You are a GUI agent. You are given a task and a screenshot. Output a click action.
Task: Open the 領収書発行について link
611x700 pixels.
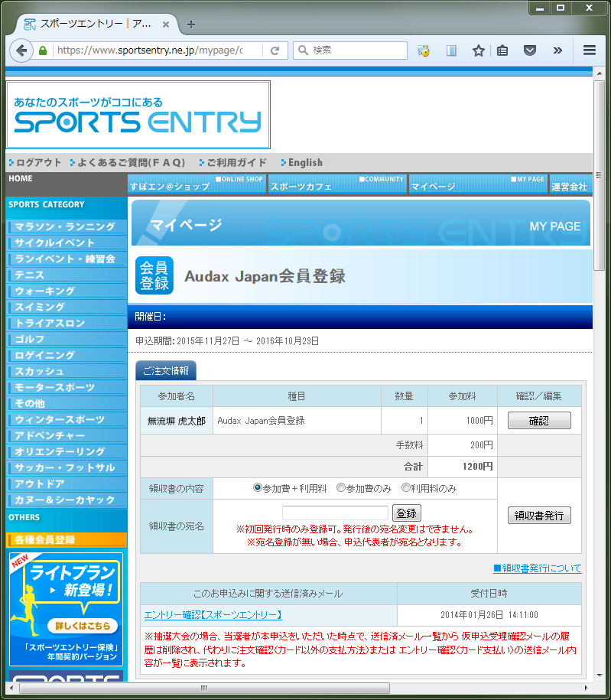point(538,568)
